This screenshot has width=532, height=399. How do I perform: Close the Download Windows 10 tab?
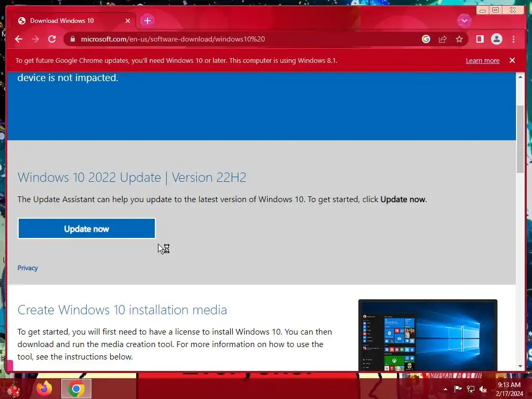tap(128, 21)
